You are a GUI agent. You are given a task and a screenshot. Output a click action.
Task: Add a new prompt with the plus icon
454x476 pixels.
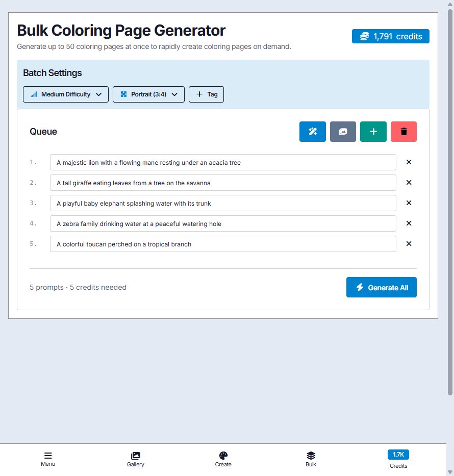pos(373,131)
